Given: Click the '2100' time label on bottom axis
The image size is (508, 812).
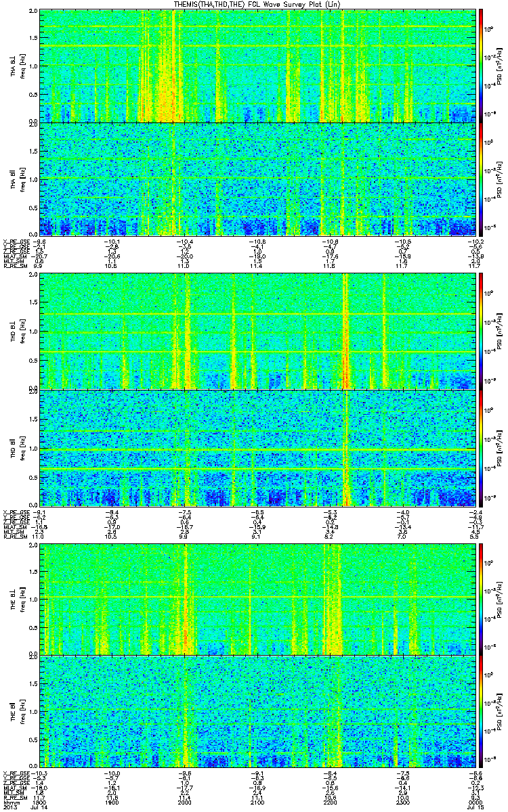Looking at the screenshot, I should click(x=258, y=803).
